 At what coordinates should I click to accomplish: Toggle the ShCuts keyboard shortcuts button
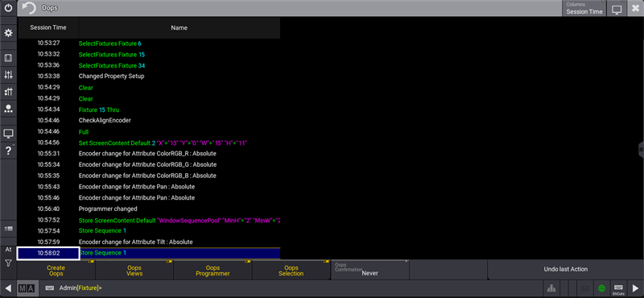tap(618, 288)
